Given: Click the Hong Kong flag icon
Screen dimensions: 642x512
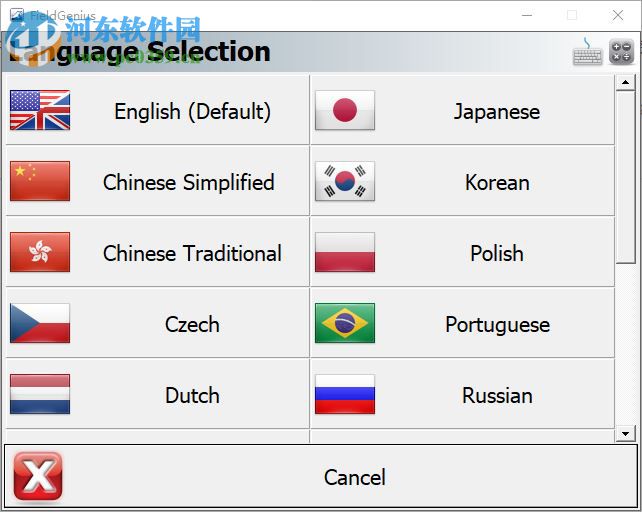Looking at the screenshot, I should [x=40, y=252].
